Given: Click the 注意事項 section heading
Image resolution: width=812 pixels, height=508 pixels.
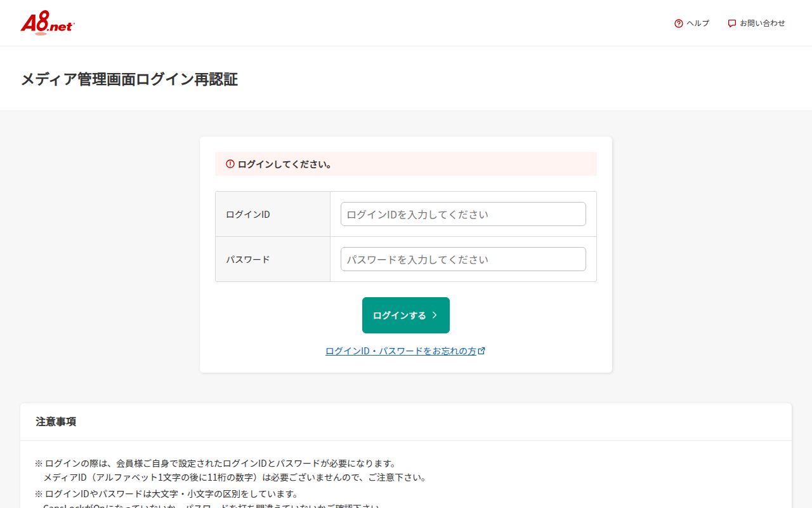Looking at the screenshot, I should click(x=56, y=422).
